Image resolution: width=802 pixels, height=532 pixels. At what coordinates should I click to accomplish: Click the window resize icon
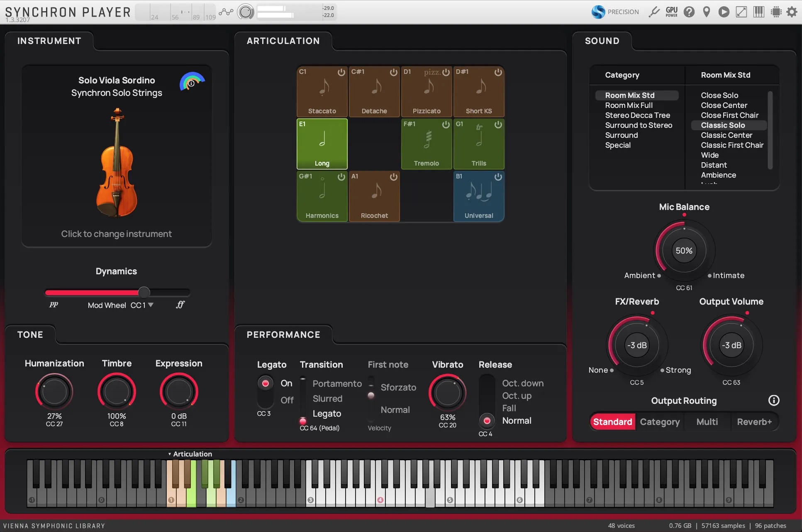pyautogui.click(x=741, y=12)
